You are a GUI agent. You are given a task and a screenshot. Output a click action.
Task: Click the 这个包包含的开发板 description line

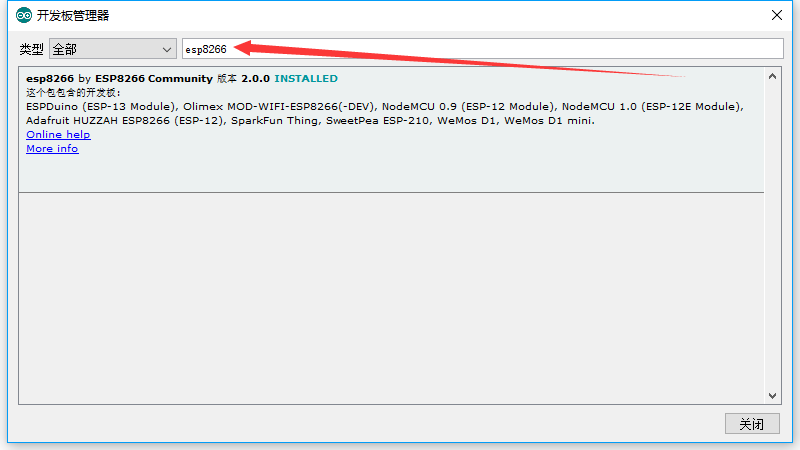(72, 92)
